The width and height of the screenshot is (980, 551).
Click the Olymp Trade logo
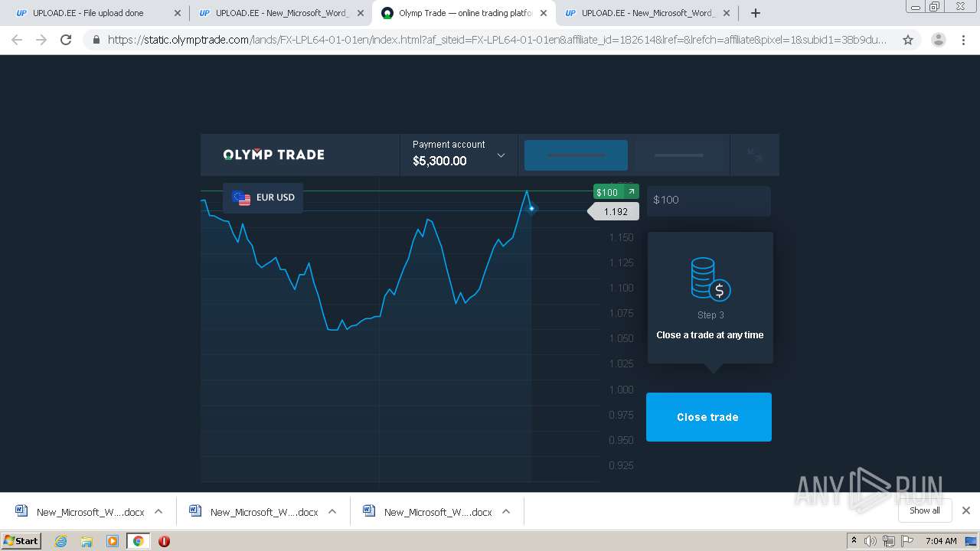273,155
